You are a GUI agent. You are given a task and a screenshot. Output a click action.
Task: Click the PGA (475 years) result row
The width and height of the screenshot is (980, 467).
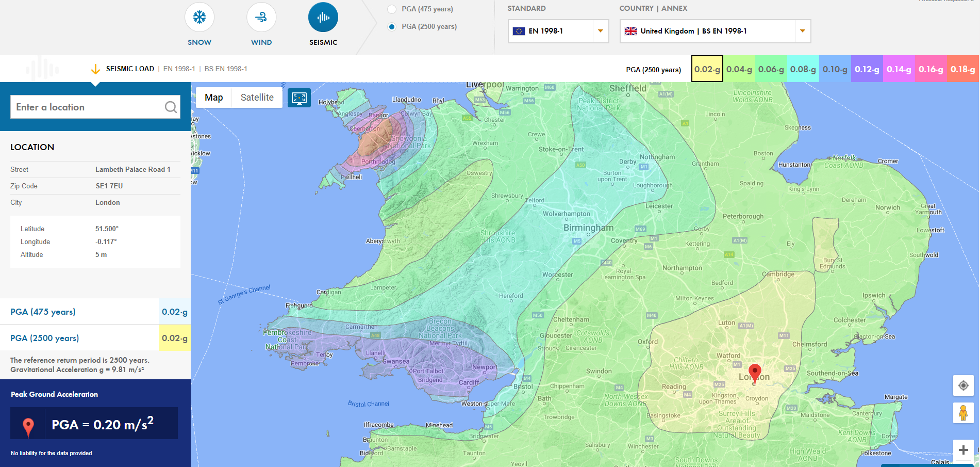(95, 312)
